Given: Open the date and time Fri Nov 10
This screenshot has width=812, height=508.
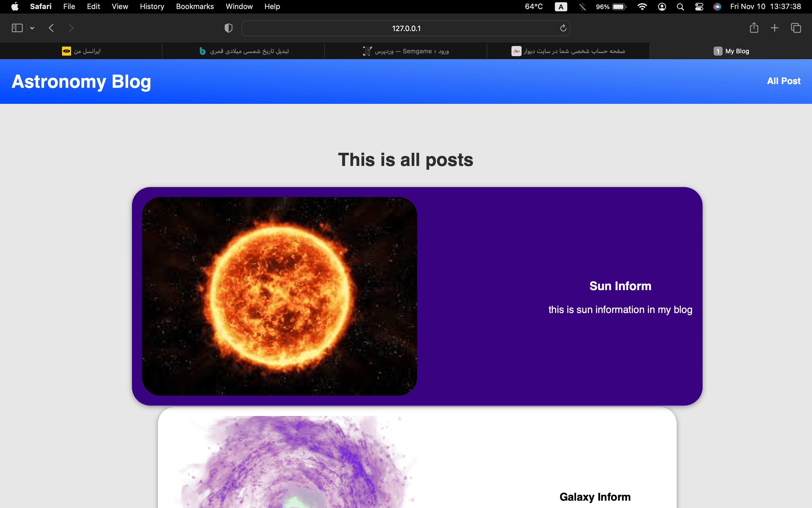Looking at the screenshot, I should click(765, 6).
